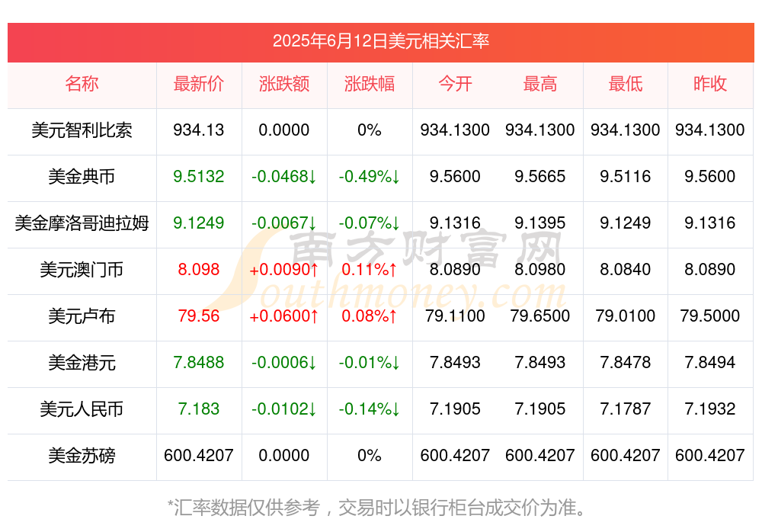762x532 pixels.
Task: Select the 名称 column header
Action: tap(82, 84)
